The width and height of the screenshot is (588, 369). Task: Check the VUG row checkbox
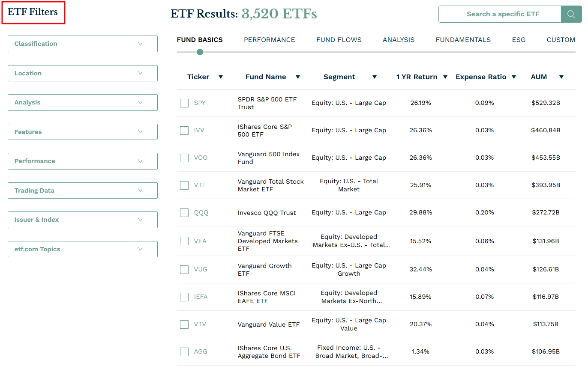(184, 270)
